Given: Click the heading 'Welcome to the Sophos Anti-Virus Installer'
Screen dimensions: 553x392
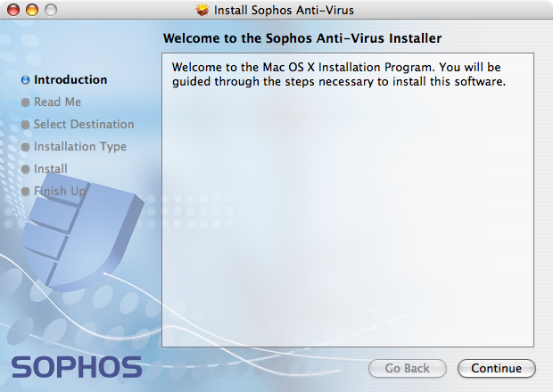Looking at the screenshot, I should 302,38.
